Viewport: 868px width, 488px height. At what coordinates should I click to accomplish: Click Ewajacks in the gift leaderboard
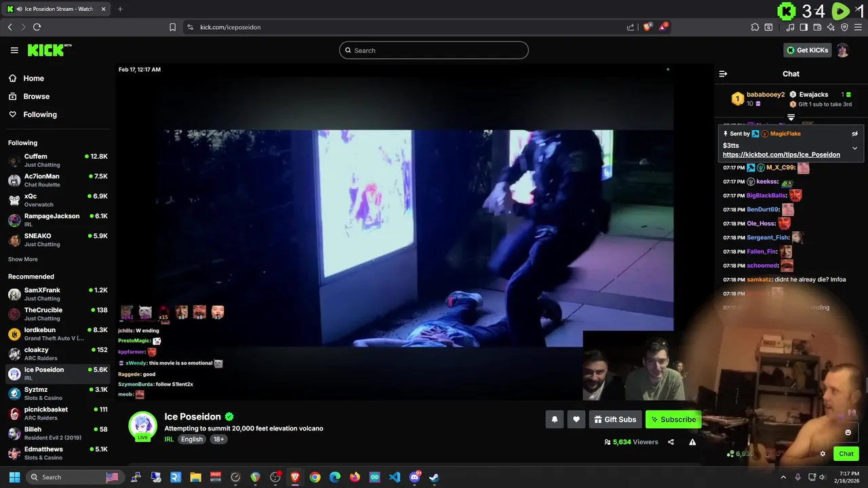814,95
